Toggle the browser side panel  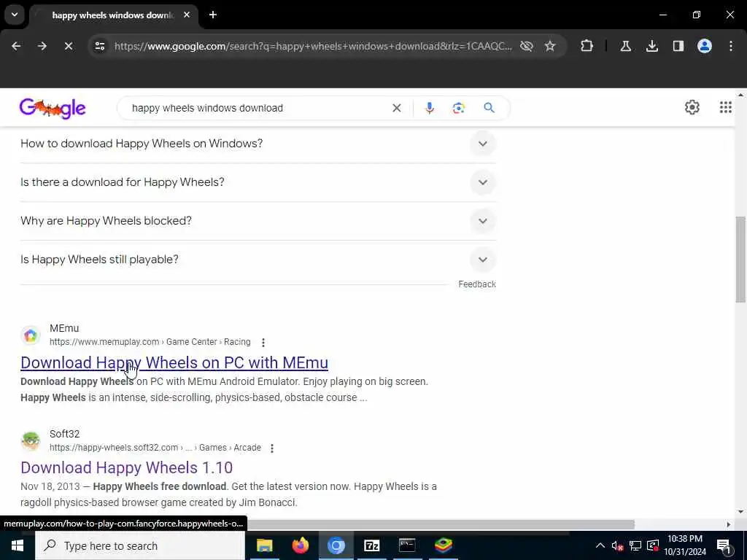(x=678, y=46)
